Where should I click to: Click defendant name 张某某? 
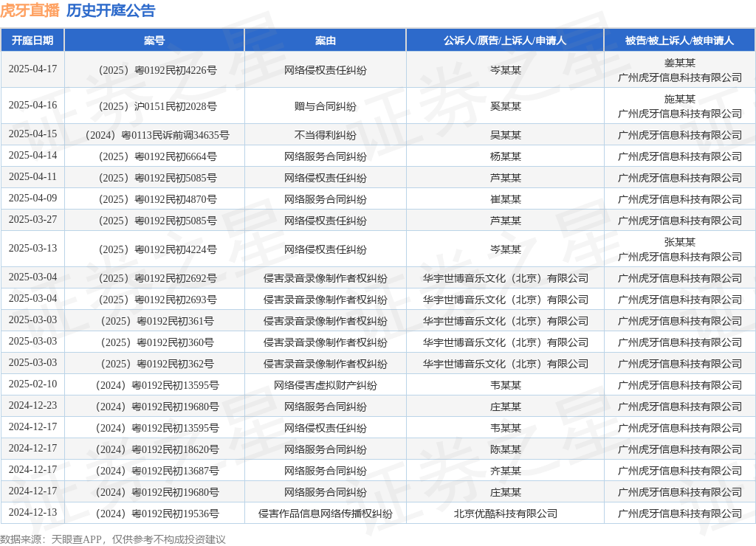click(680, 242)
